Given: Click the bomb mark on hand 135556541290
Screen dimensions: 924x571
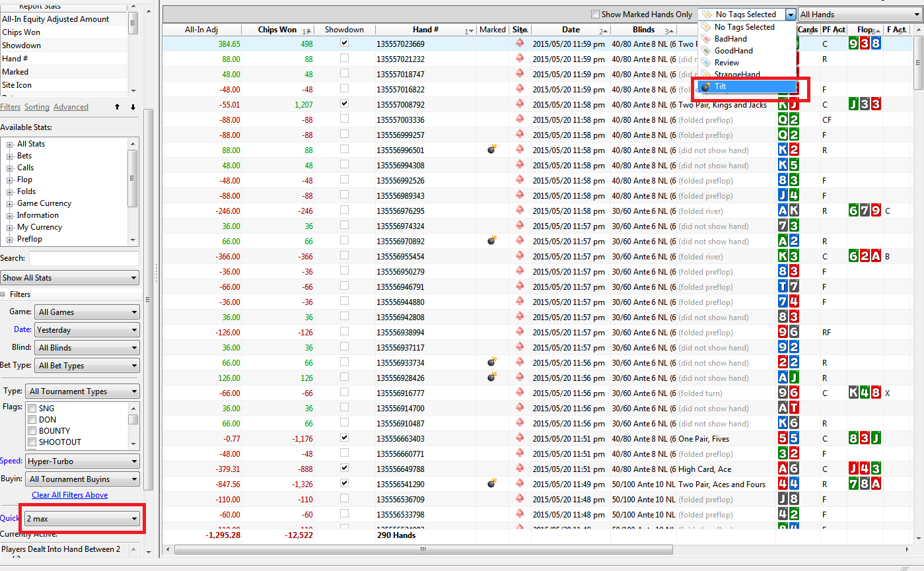Looking at the screenshot, I should [491, 484].
